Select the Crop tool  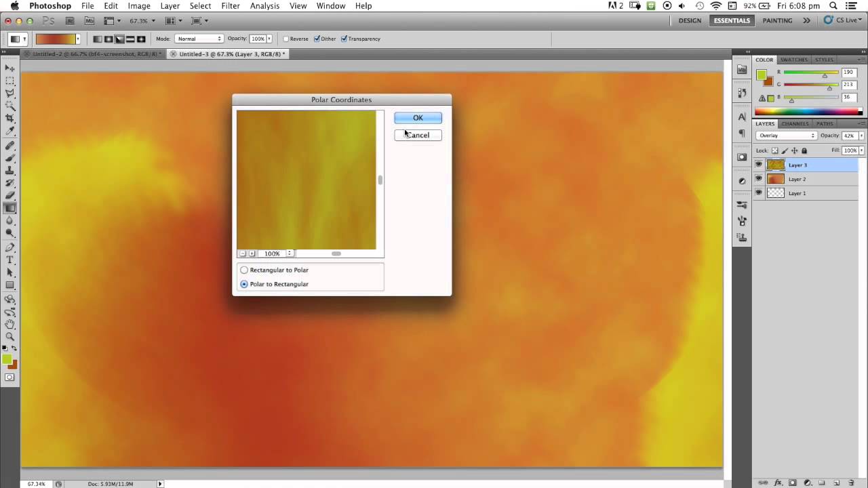pos(10,119)
